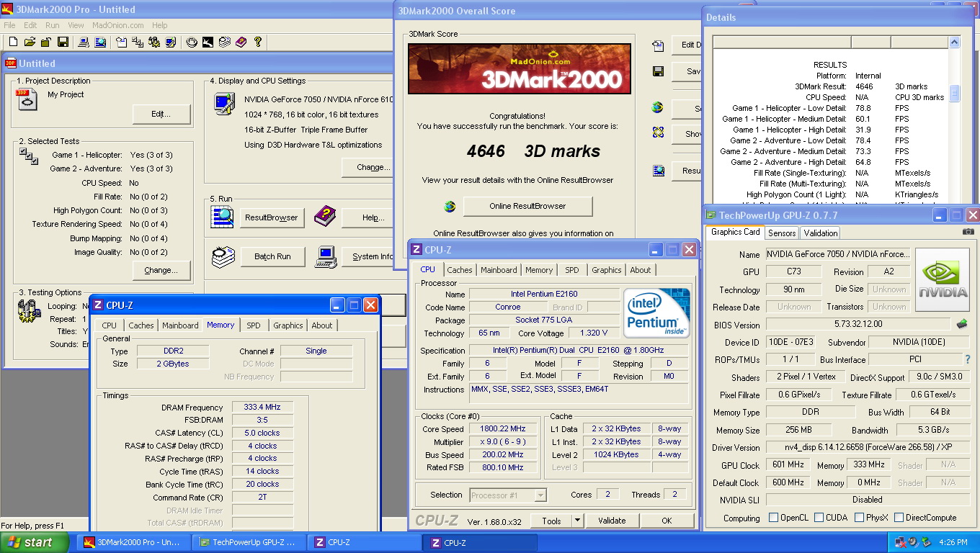Click the My Project icon in Project Description
This screenshot has width=980, height=553.
point(27,101)
